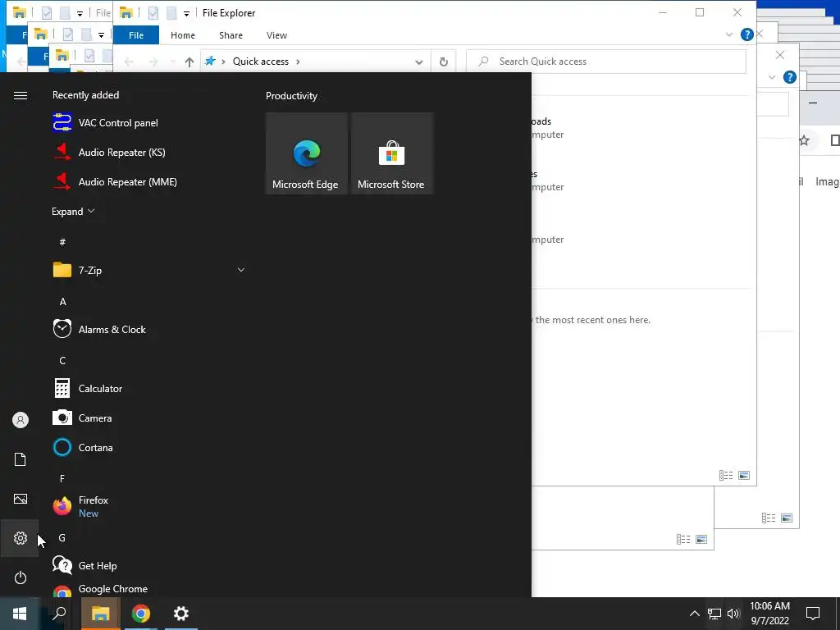Open the 7-Zip folder entry
The width and height of the screenshot is (840, 630).
[150, 270]
